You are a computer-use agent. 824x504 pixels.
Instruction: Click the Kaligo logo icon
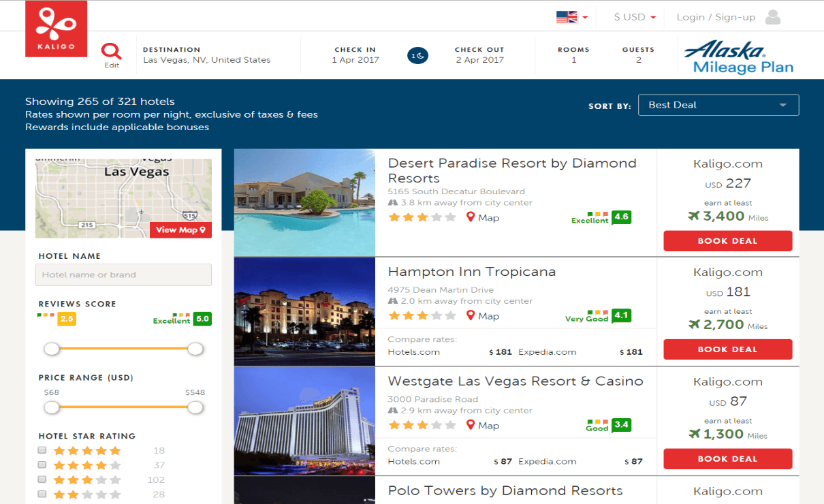point(56,29)
